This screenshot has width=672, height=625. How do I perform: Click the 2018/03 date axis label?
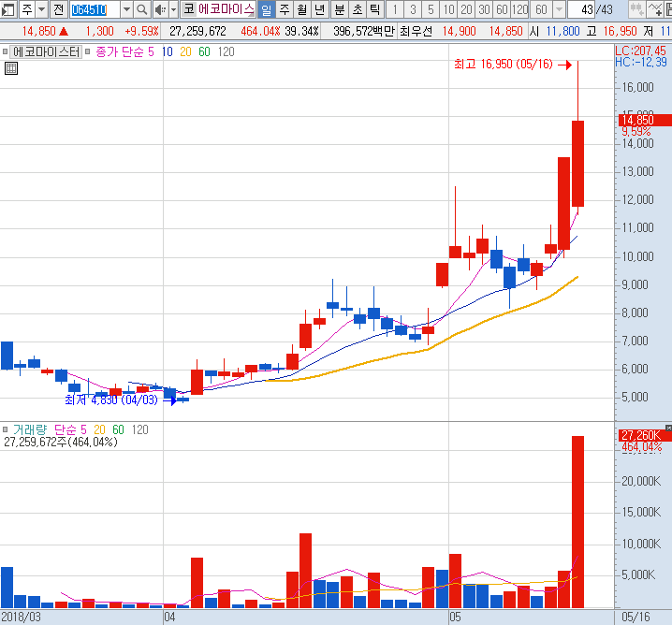tap(21, 617)
